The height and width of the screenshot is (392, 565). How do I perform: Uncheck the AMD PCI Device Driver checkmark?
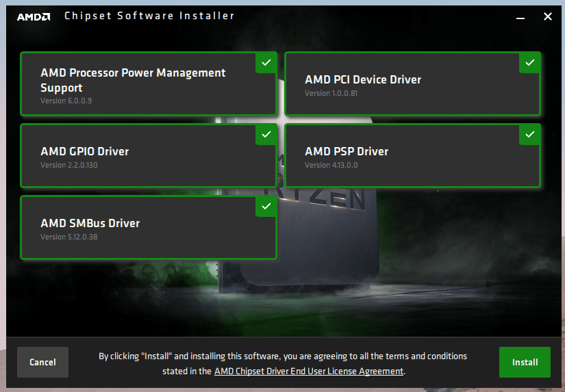(529, 63)
